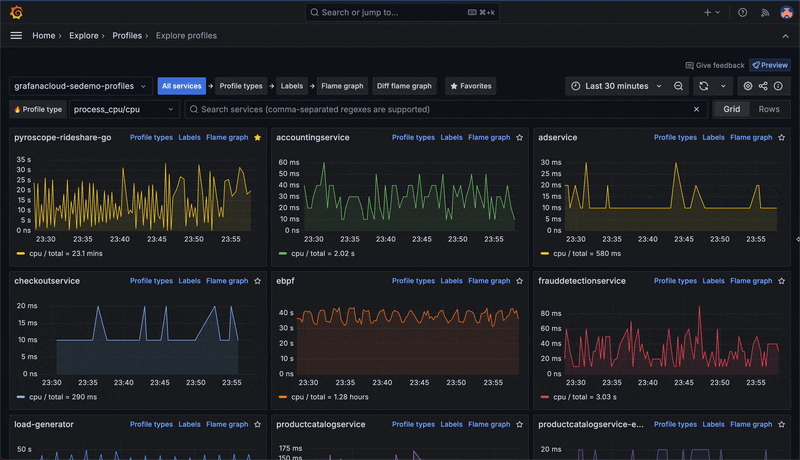Unfavorite pyroscope-rideshare-go using its star

pyautogui.click(x=257, y=137)
